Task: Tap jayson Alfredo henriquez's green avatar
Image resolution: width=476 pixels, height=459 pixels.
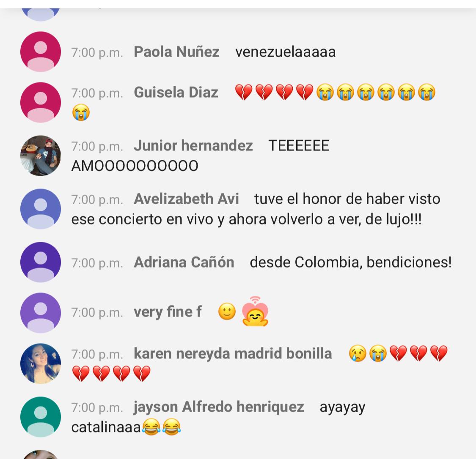Action: pos(41,417)
